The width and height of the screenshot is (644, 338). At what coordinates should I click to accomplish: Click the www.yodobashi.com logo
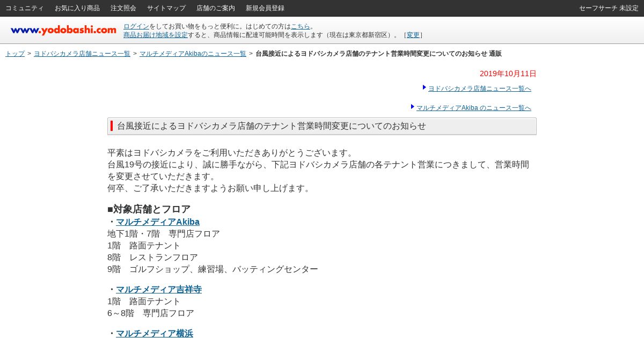point(63,30)
